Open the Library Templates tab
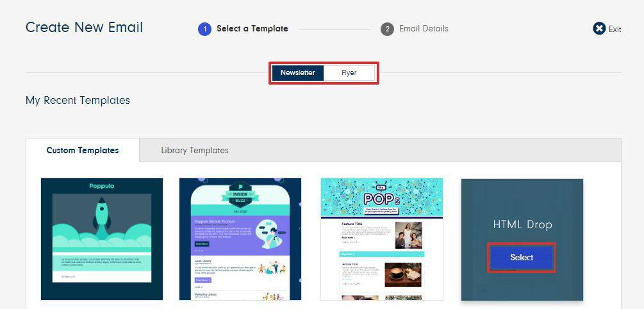 pos(195,151)
